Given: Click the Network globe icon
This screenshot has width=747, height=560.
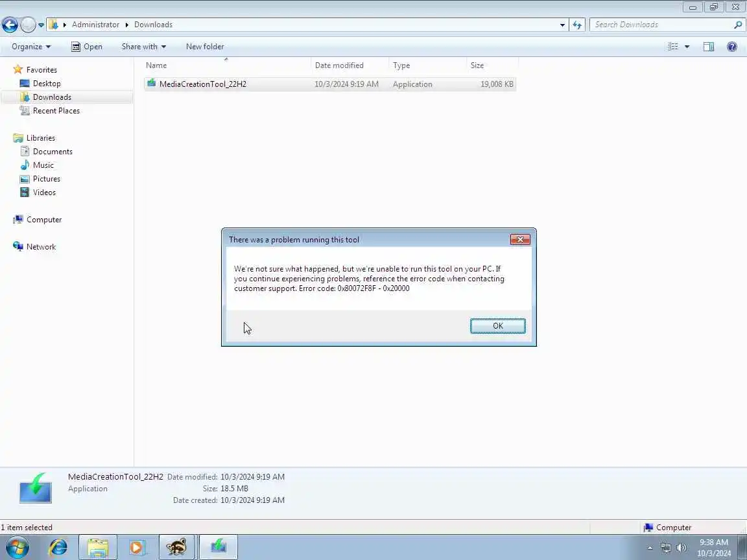Looking at the screenshot, I should click(x=18, y=246).
